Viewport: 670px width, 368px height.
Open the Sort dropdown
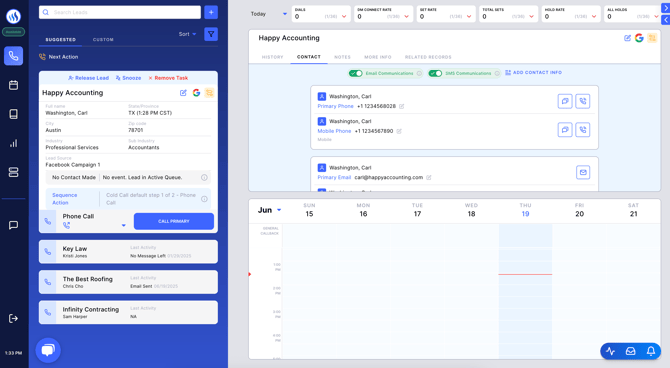tap(188, 34)
